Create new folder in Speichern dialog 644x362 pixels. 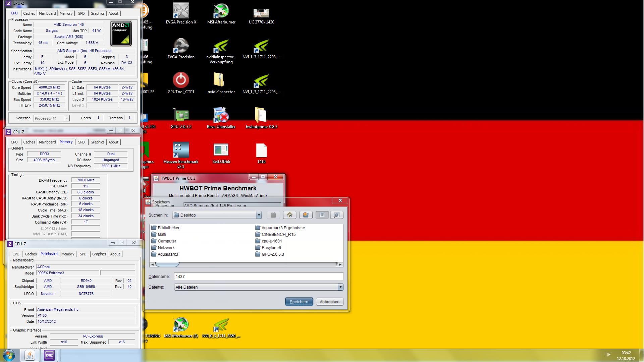click(x=306, y=215)
